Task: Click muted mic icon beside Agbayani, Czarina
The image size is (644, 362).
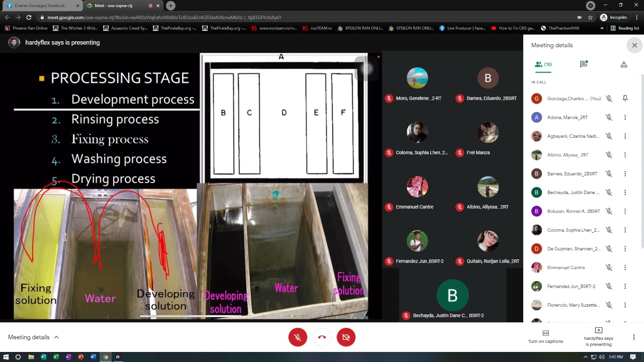Action: (609, 136)
